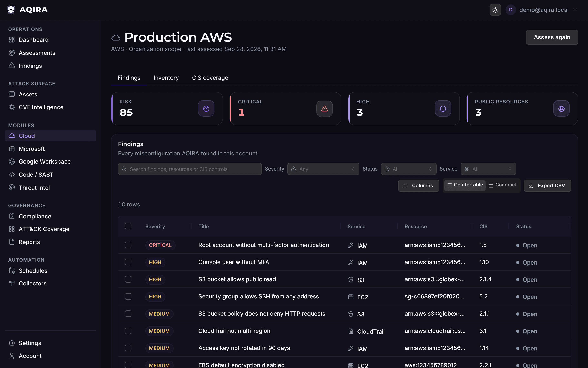This screenshot has width=588, height=368.
Task: Check the Console user without MFA row
Action: coord(128,262)
